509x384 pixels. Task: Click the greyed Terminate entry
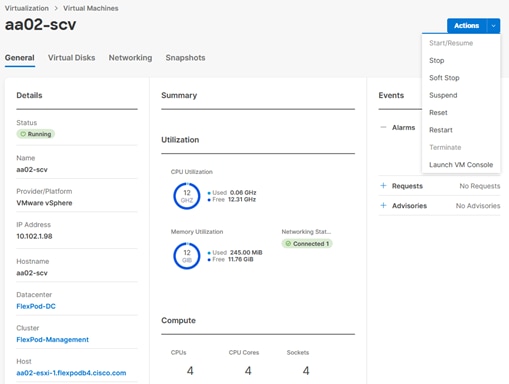(x=445, y=147)
